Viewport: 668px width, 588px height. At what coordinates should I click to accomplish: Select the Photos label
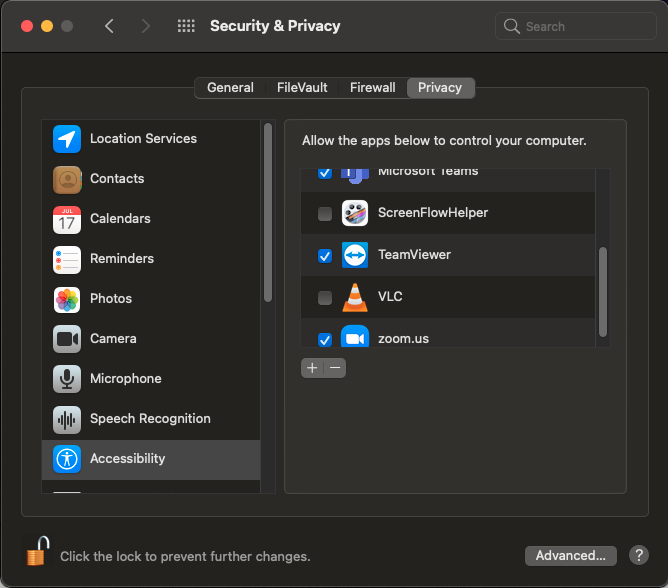click(x=111, y=299)
